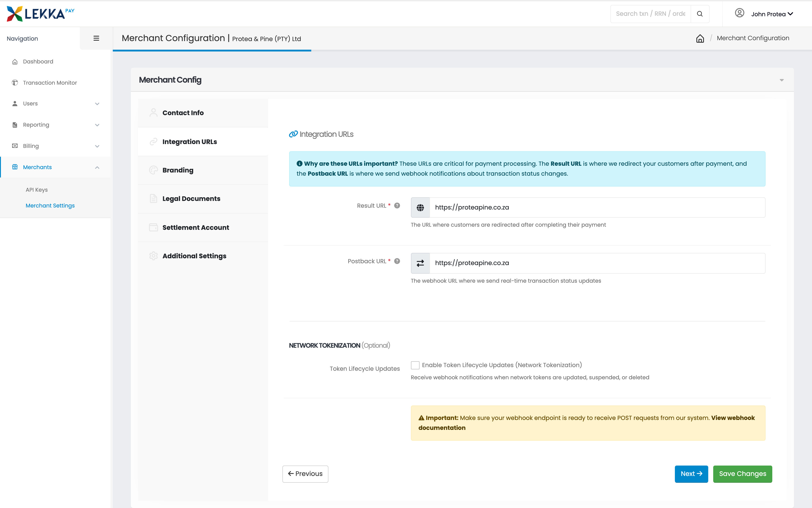Enable Token Lifecycle Updates checkbox
This screenshot has width=812, height=508.
(x=415, y=365)
